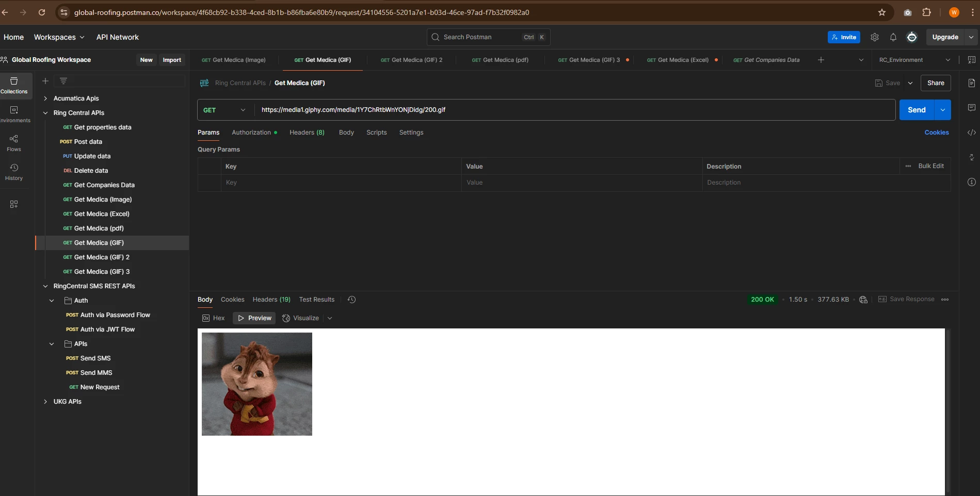Expand the Acumatica Apis collection
The image size is (980, 496).
coord(45,98)
